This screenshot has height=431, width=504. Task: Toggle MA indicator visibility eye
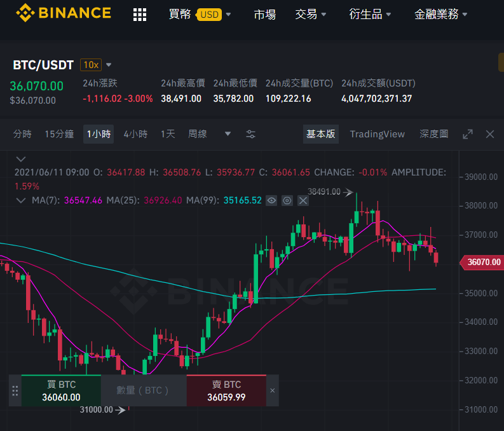point(271,200)
